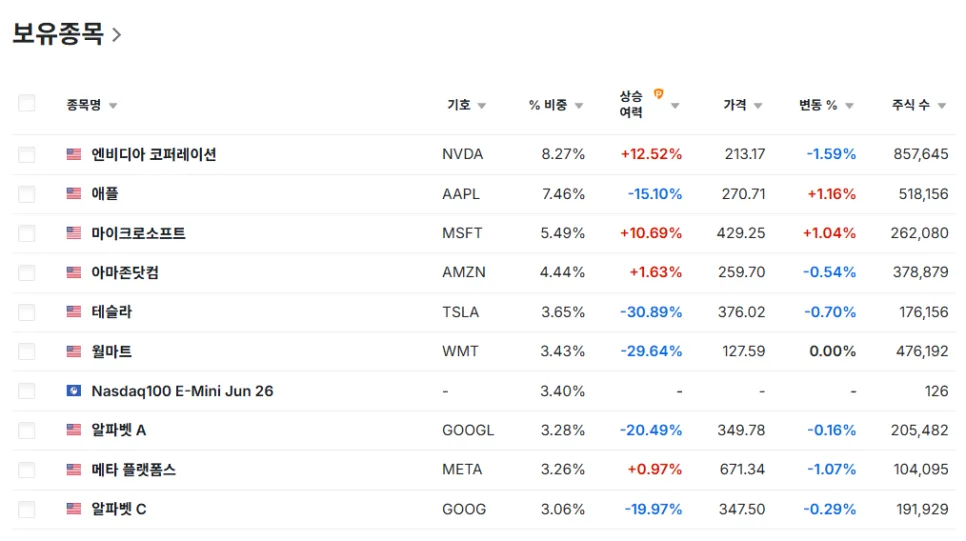The image size is (966, 541).
Task: Click the orange pro badge icon by 상승 여력
Action: 659,94
